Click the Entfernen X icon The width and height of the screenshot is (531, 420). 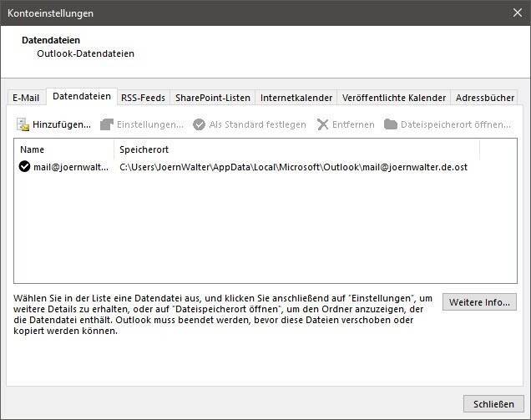(x=323, y=124)
